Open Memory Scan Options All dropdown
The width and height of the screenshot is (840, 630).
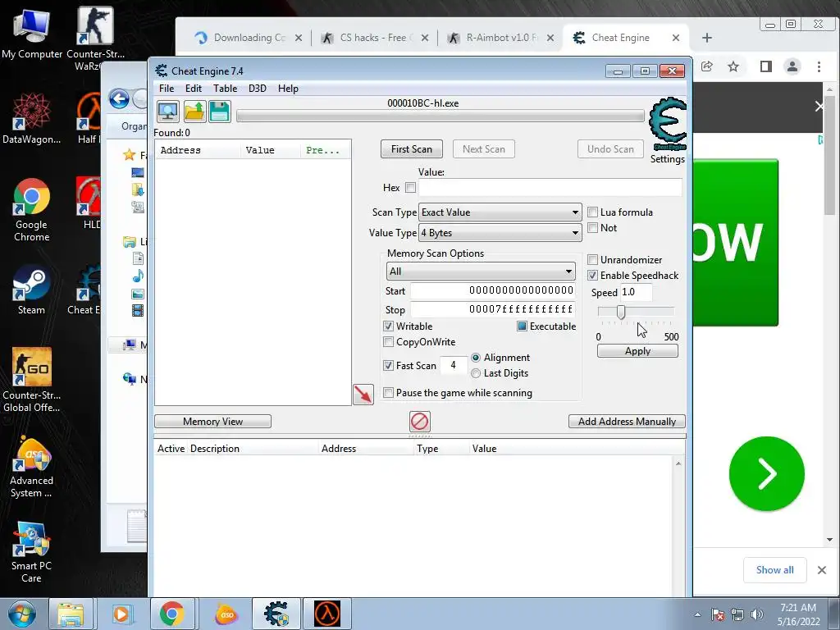pos(481,271)
